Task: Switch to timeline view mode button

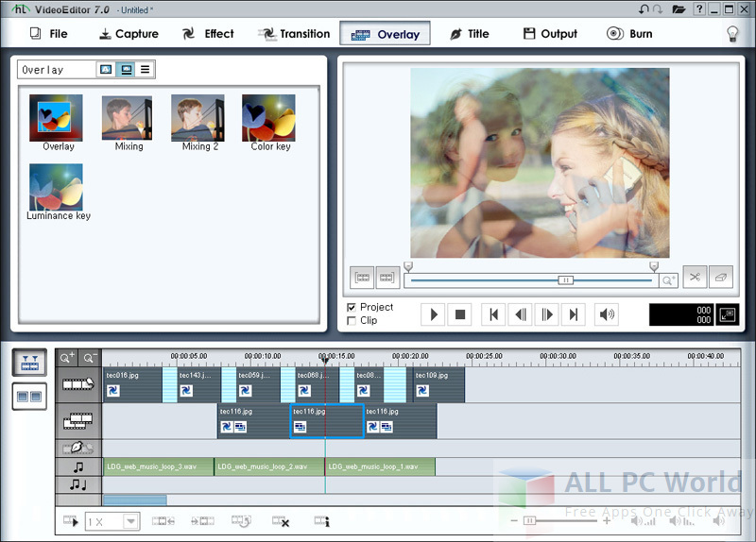Action: (x=30, y=363)
